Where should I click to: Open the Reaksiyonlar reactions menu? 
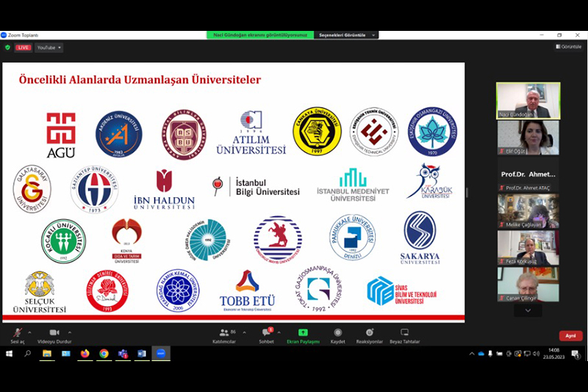pyautogui.click(x=369, y=335)
